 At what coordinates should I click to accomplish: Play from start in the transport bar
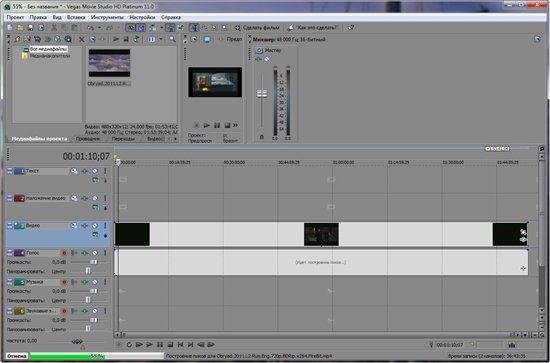click(x=139, y=345)
